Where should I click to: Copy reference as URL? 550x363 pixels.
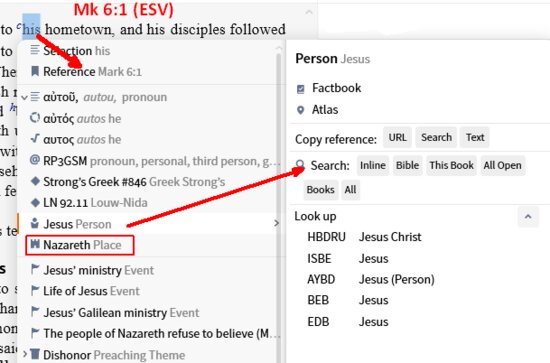click(x=397, y=137)
